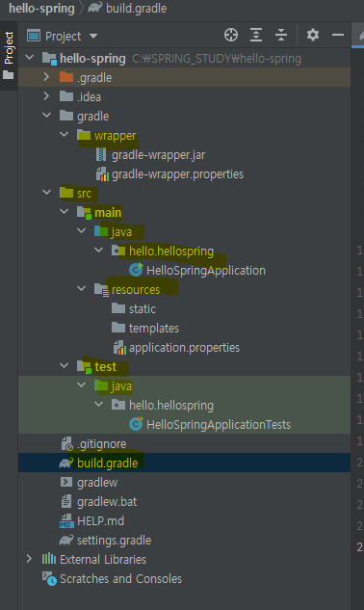
Task: Collapse the gradle folder
Action: (46, 116)
